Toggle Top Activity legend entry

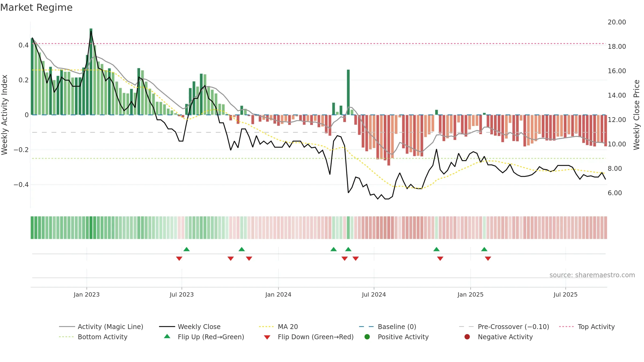coord(587,327)
